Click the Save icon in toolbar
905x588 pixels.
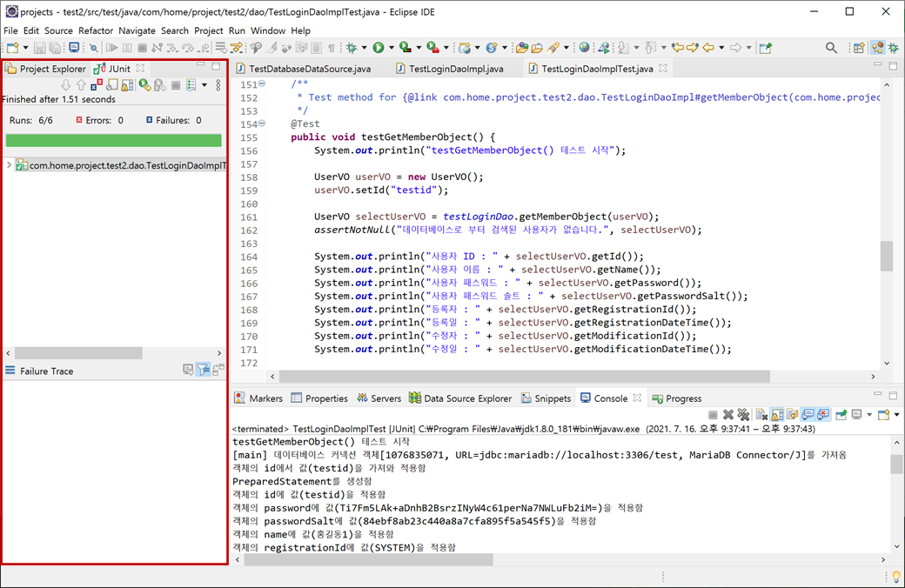[x=39, y=48]
